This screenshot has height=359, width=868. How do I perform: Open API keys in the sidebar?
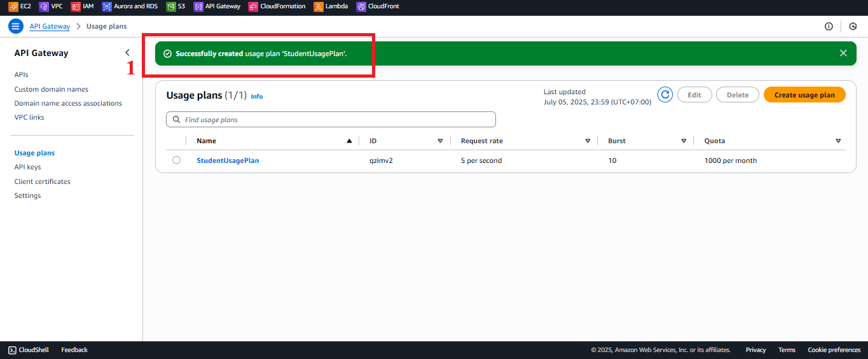click(27, 167)
